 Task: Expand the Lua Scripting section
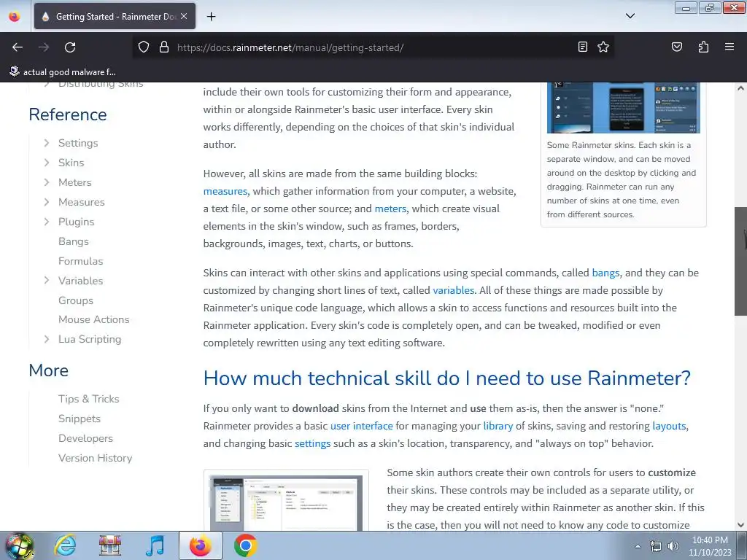[47, 339]
